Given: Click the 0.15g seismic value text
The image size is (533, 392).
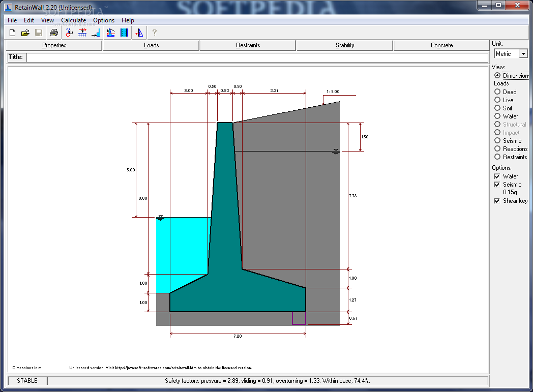Looking at the screenshot, I should point(510,192).
